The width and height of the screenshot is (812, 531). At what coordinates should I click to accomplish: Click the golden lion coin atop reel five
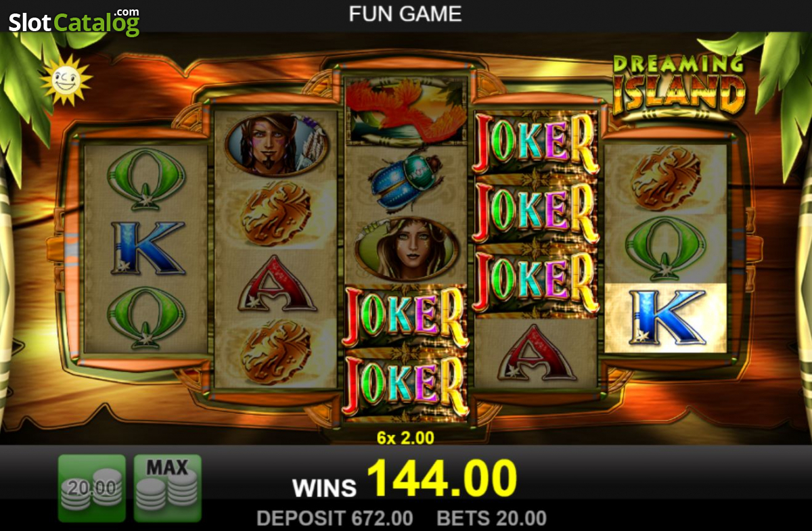tap(666, 179)
